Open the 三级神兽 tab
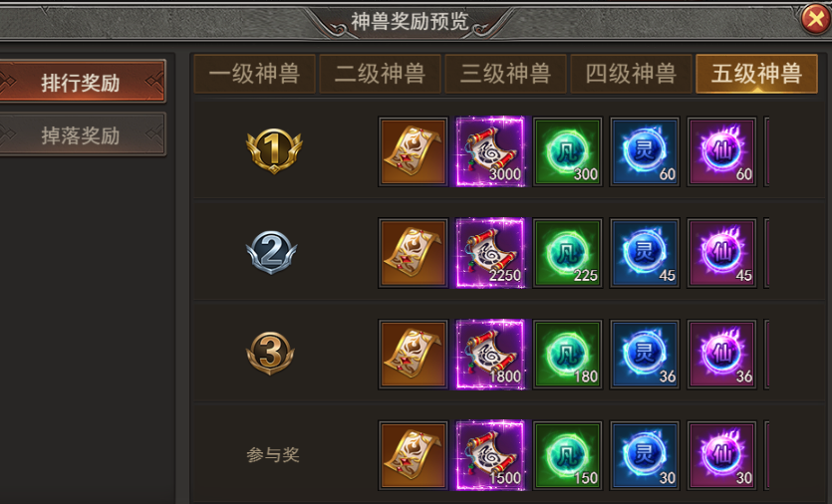Image resolution: width=832 pixels, height=504 pixels. 505,74
